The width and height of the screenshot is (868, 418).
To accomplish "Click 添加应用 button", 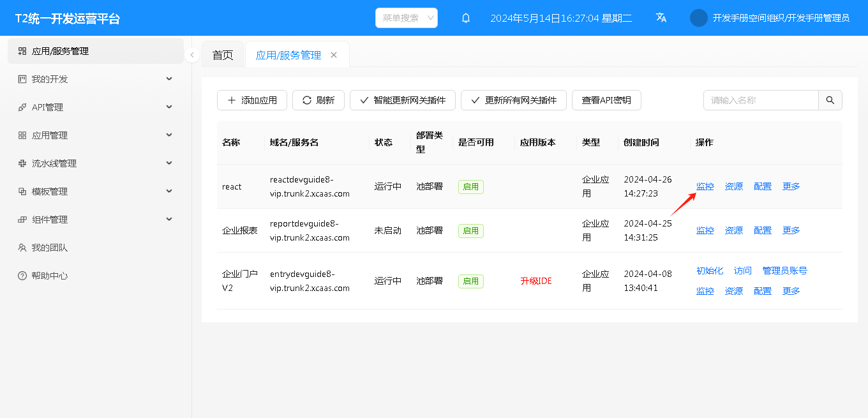I will pyautogui.click(x=252, y=100).
